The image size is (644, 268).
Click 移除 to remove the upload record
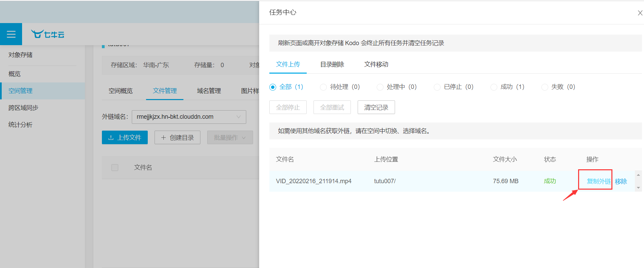(621, 181)
